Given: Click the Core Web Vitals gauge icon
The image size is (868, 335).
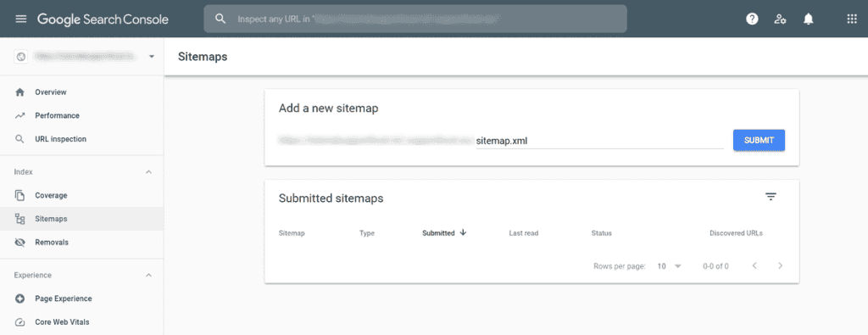Looking at the screenshot, I should click(20, 322).
